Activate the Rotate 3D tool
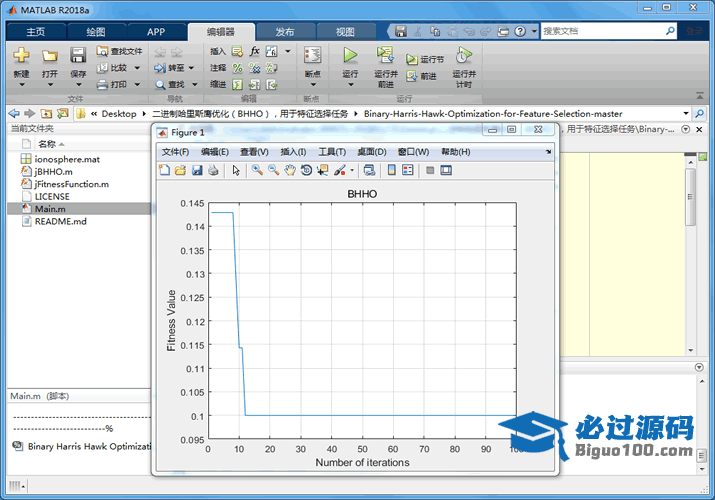Image resolution: width=715 pixels, height=500 pixels. 306,170
